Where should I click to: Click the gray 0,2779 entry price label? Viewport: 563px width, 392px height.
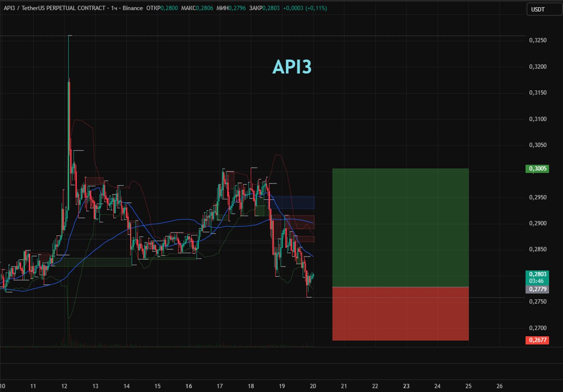point(537,289)
